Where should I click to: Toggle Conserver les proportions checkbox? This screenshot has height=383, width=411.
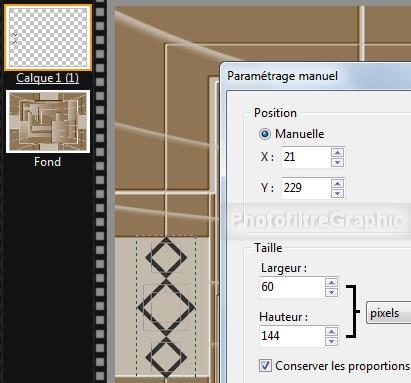tap(265, 366)
